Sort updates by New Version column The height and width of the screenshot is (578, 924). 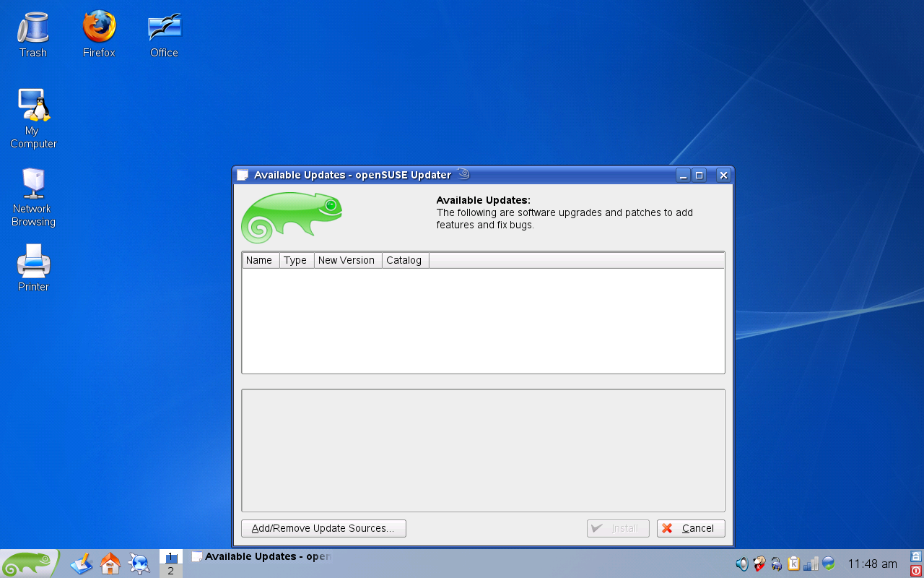pyautogui.click(x=348, y=260)
